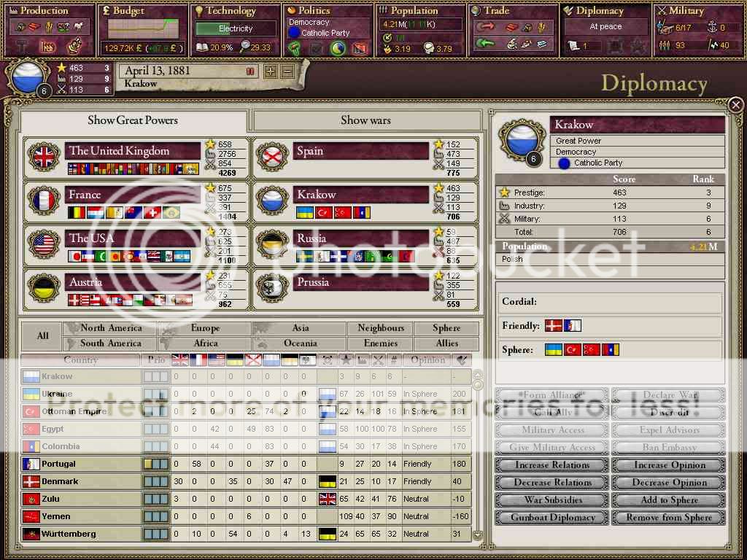This screenshot has height=560, width=747.
Task: Decrease game speed with the minus button
Action: click(x=287, y=71)
